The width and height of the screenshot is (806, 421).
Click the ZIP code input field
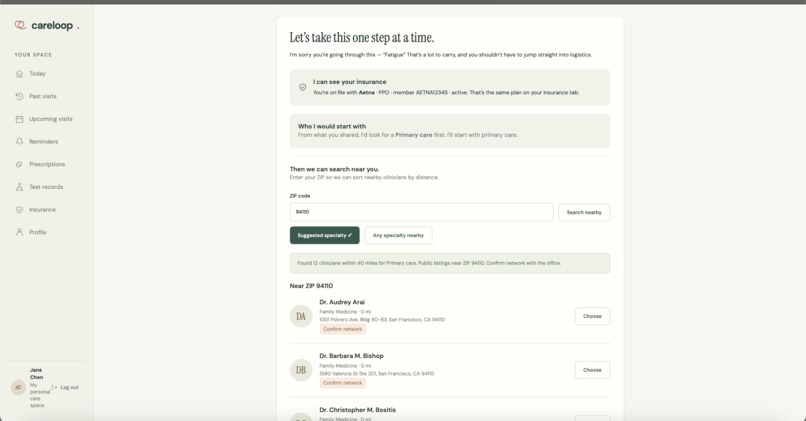[x=422, y=212]
